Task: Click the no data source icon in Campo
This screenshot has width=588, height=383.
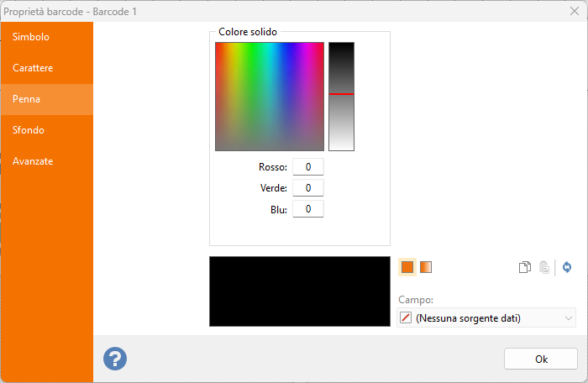Action: click(406, 318)
